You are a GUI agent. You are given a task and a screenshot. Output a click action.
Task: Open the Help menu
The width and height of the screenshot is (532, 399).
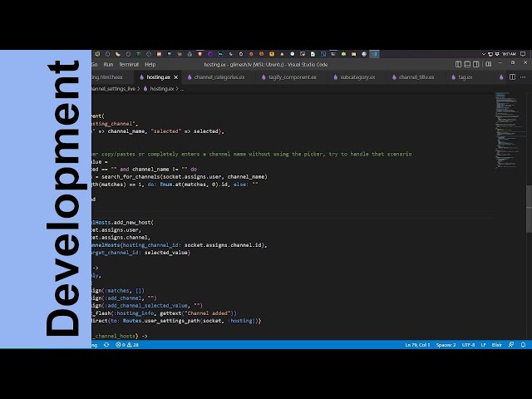(150, 65)
